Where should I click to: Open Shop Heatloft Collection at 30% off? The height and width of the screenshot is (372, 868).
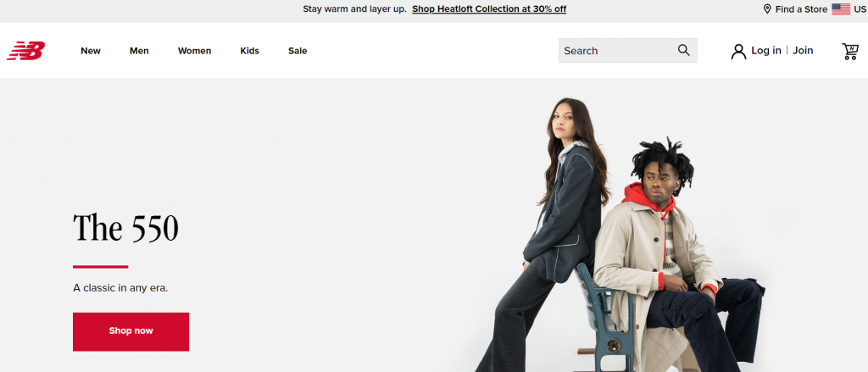coord(489,8)
